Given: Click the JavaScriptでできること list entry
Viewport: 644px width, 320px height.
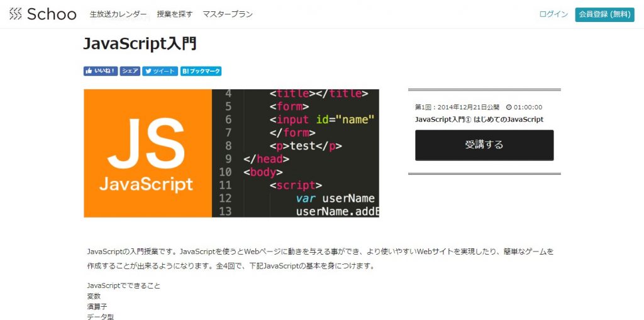Looking at the screenshot, I should tap(124, 285).
